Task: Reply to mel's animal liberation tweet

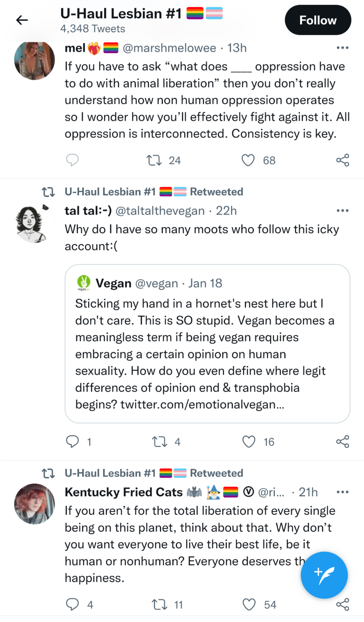Action: [x=72, y=160]
